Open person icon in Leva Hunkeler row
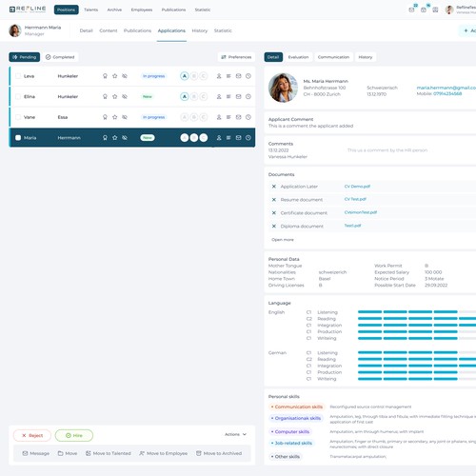 pyautogui.click(x=219, y=76)
